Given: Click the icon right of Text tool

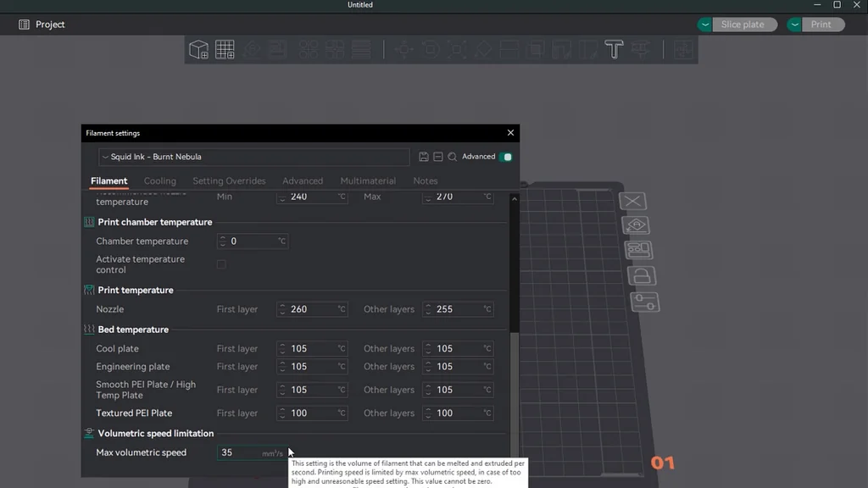Looking at the screenshot, I should pyautogui.click(x=641, y=49).
